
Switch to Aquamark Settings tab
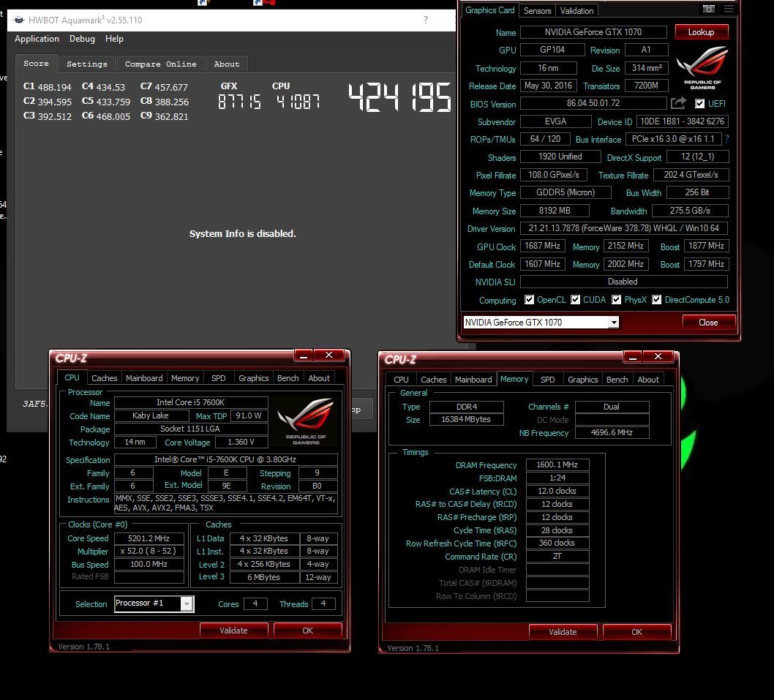tap(87, 64)
